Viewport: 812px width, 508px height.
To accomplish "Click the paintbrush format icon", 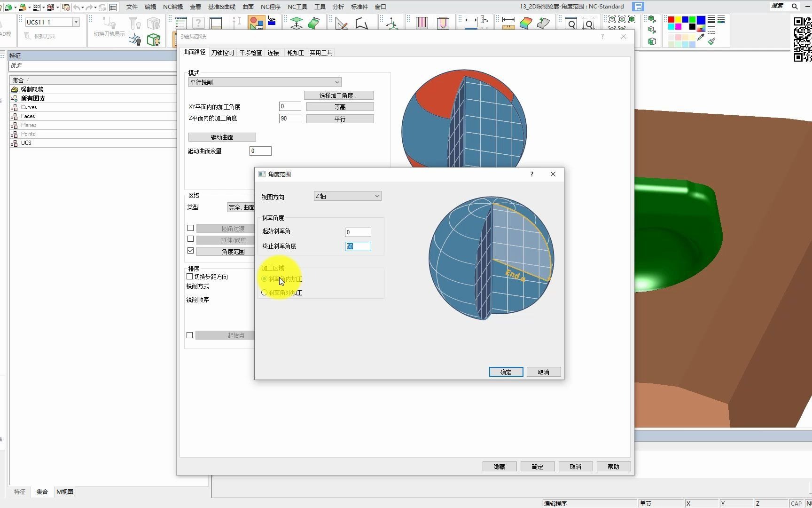I will [x=712, y=41].
